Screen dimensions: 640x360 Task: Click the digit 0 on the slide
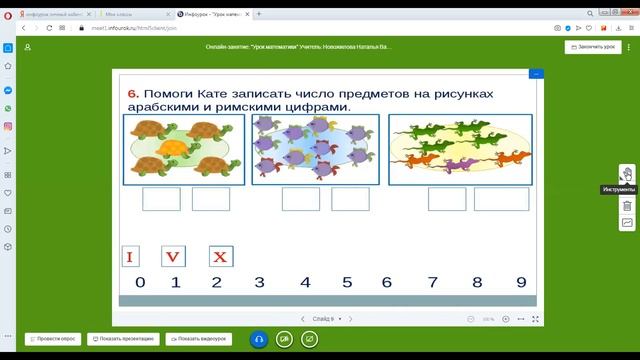click(140, 282)
